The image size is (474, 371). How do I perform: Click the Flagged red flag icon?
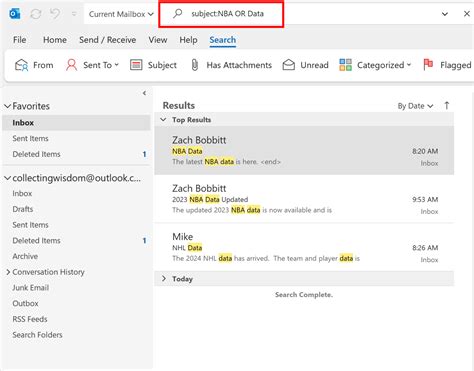click(x=428, y=64)
